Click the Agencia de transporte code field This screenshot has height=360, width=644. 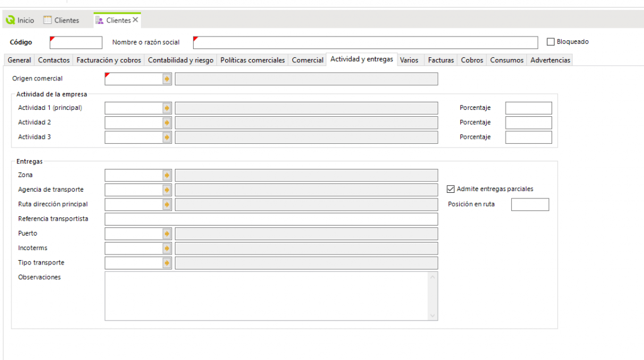(x=134, y=190)
